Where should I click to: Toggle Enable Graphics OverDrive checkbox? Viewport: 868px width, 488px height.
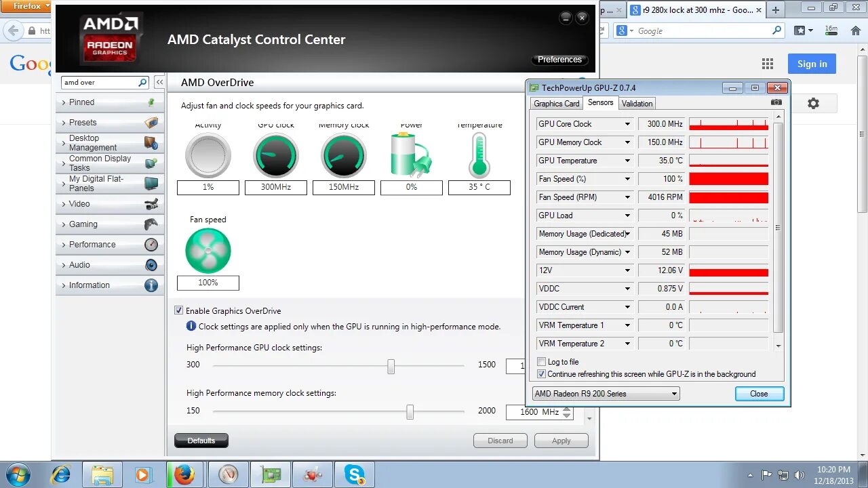pos(179,310)
